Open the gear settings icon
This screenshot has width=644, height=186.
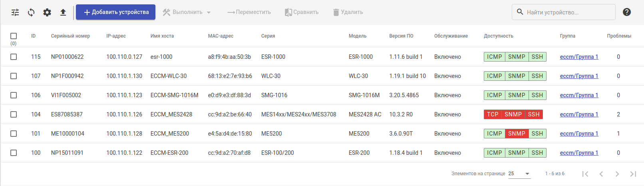[x=47, y=12]
